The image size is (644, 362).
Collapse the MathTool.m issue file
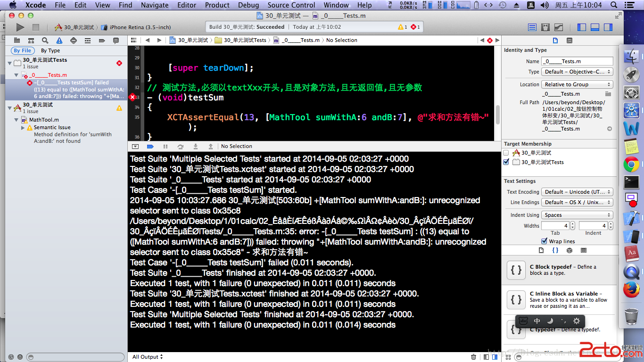[x=17, y=120]
